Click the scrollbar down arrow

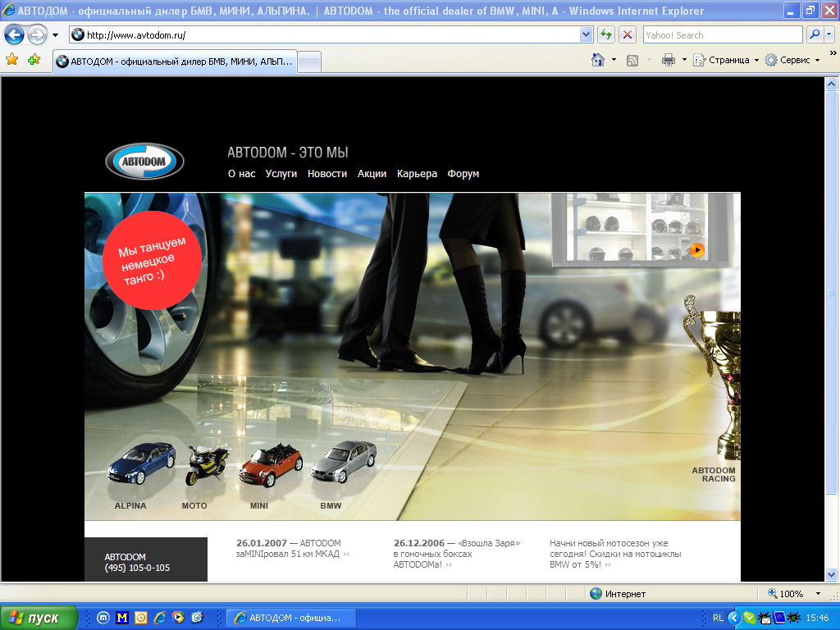pyautogui.click(x=831, y=574)
